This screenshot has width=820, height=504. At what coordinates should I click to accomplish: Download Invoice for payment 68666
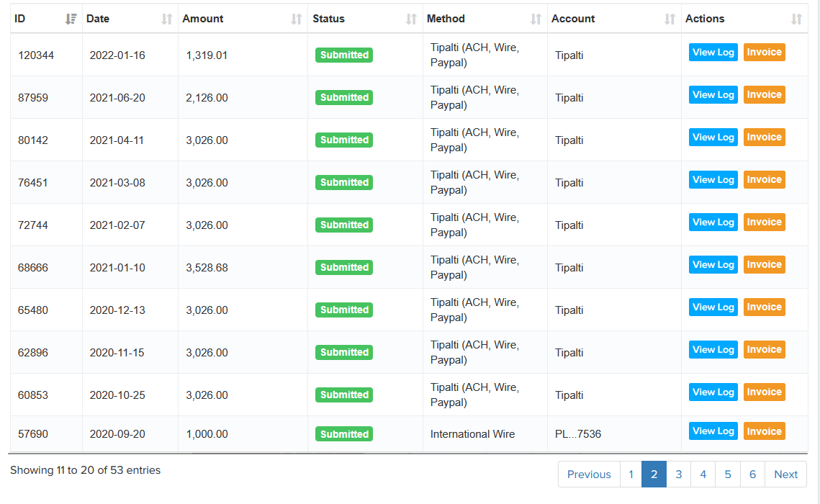point(764,265)
